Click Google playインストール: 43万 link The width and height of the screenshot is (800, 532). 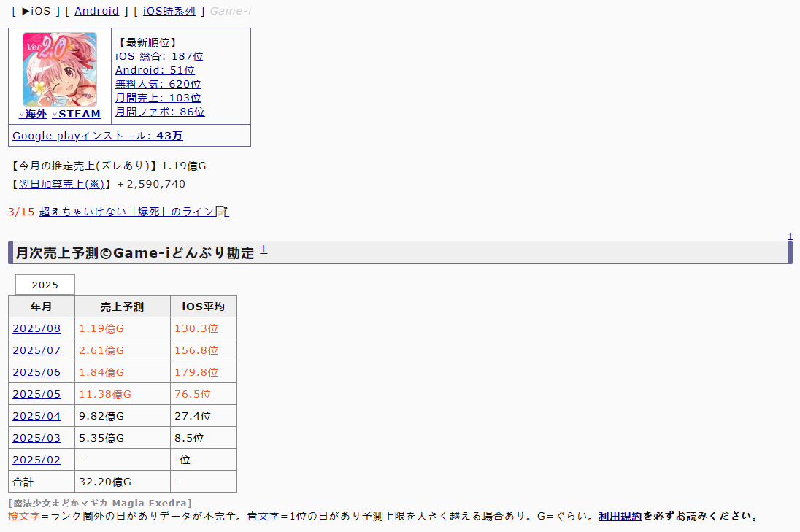tap(98, 136)
